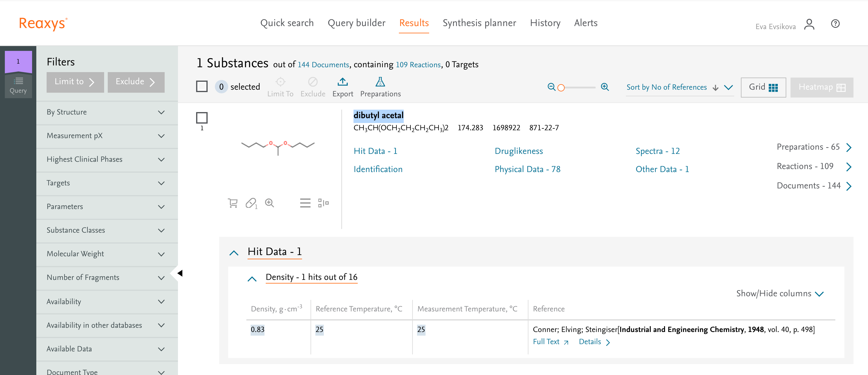Click the purple query step 1 box

click(x=18, y=61)
